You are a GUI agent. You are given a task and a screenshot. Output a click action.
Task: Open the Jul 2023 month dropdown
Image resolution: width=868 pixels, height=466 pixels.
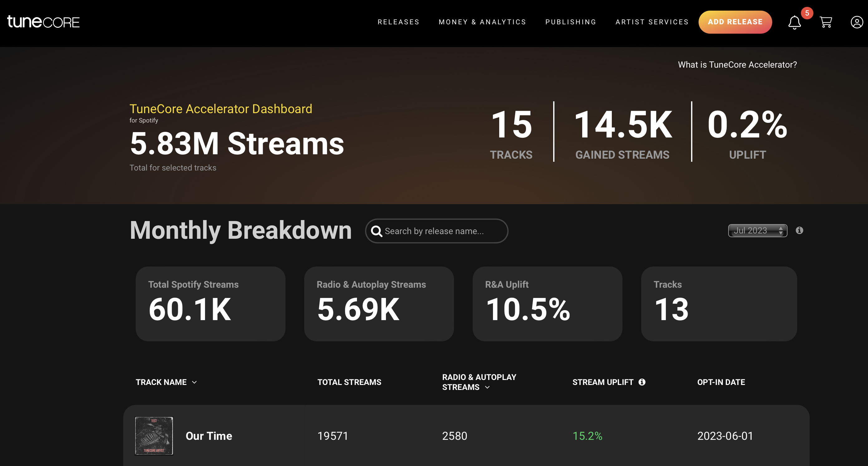757,231
